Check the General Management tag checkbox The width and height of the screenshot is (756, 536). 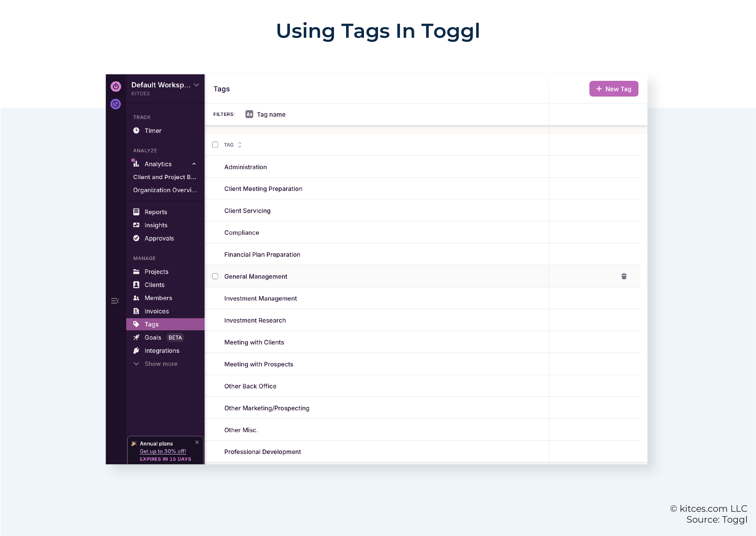[x=215, y=276]
